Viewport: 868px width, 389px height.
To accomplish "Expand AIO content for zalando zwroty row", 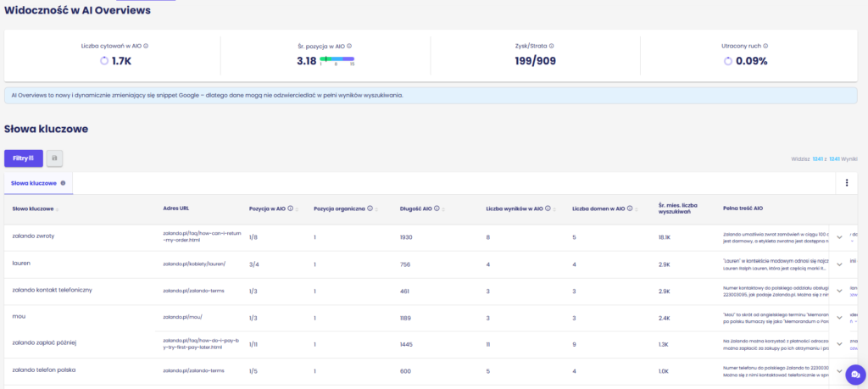I will (x=839, y=237).
